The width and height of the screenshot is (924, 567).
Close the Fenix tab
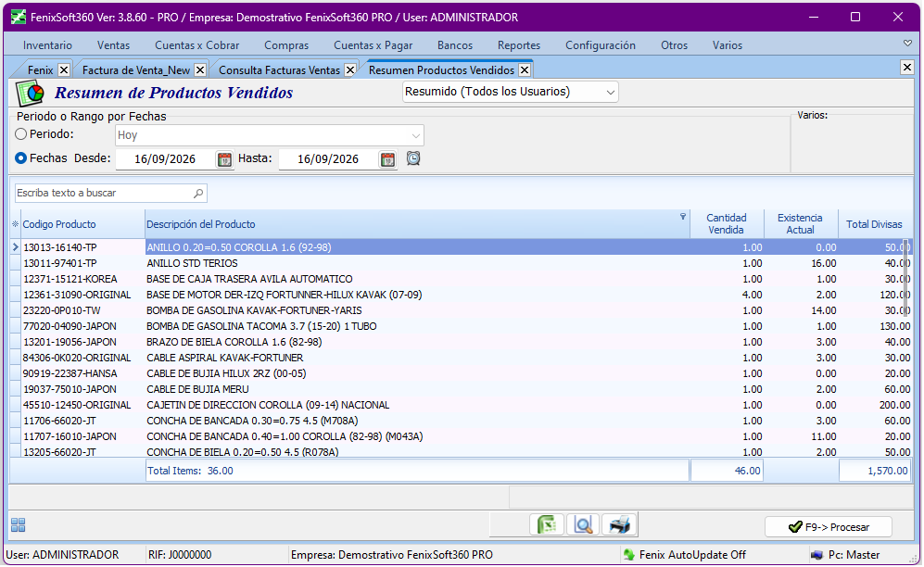(x=64, y=70)
